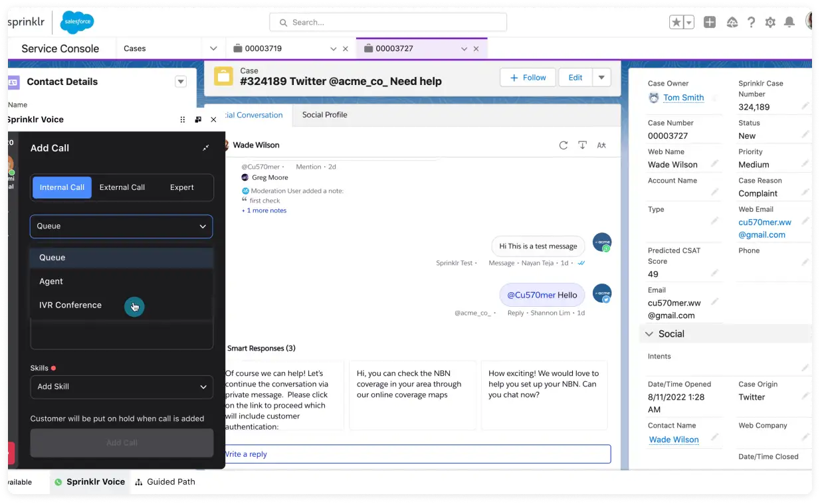Edit the Sprinklr Case Number field pencil
This screenshot has width=820, height=504.
[x=805, y=106]
